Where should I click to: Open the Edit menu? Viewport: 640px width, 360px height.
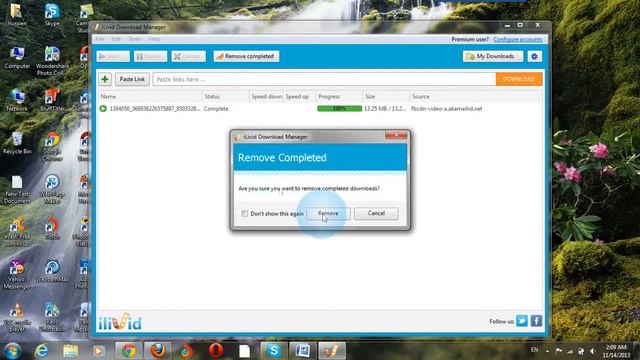point(116,39)
